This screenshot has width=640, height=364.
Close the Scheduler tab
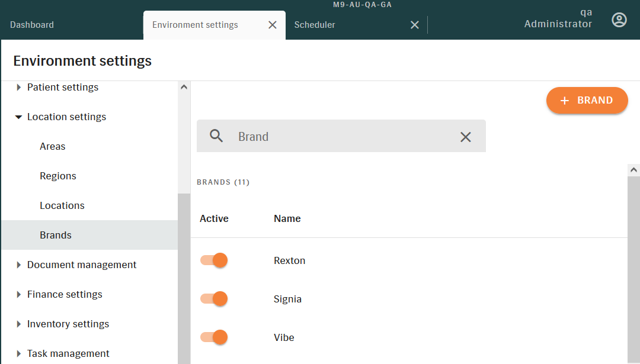pyautogui.click(x=414, y=25)
